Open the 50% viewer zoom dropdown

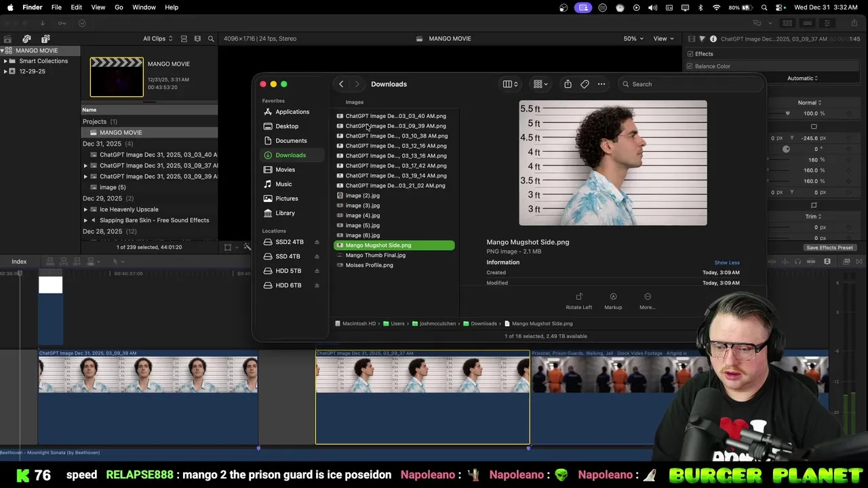coord(633,39)
